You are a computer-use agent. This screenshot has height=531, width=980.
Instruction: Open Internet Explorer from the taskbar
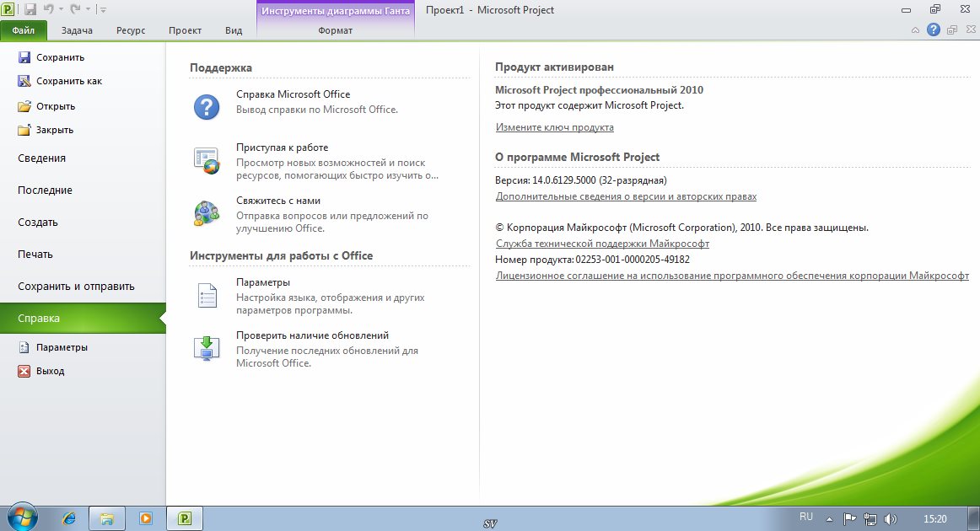(69, 518)
